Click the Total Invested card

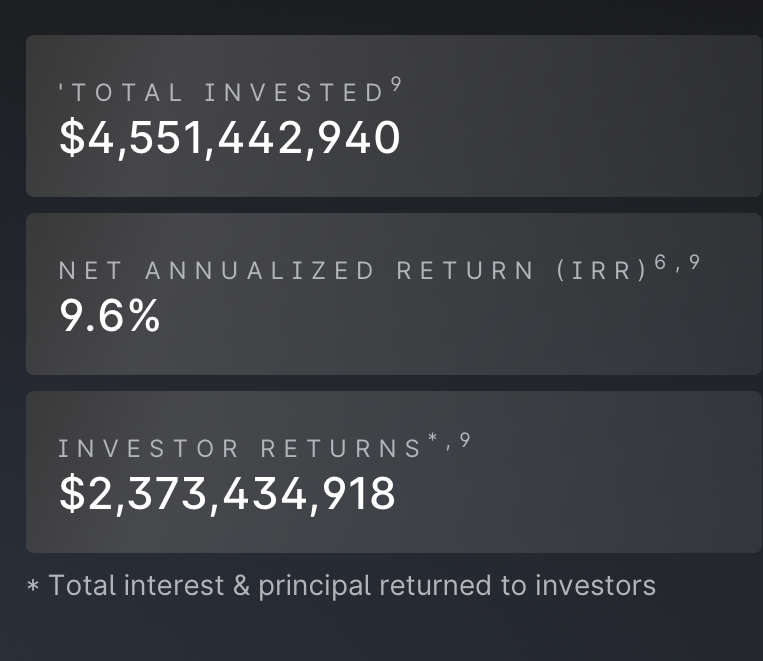tap(394, 116)
